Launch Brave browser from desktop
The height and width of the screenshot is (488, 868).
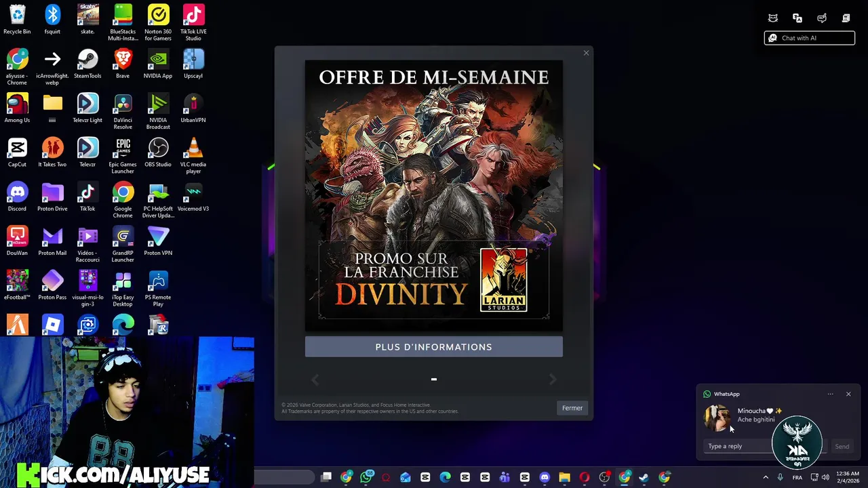point(123,64)
